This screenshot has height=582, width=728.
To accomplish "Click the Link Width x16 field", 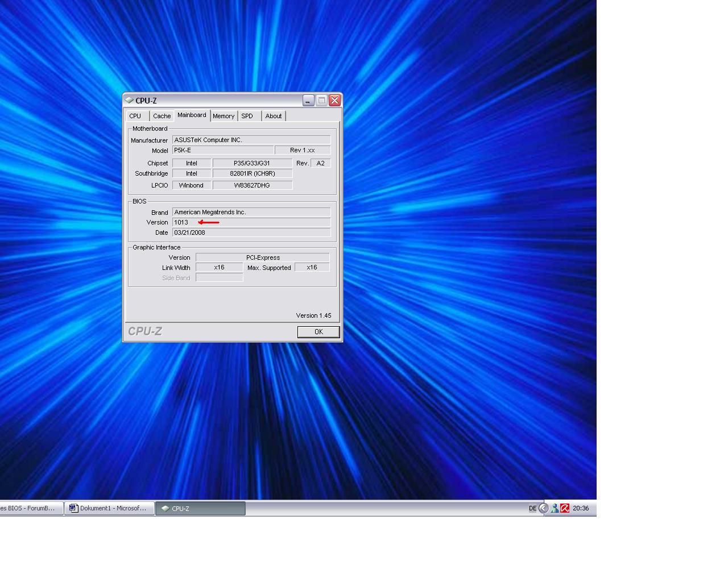I will (x=220, y=267).
